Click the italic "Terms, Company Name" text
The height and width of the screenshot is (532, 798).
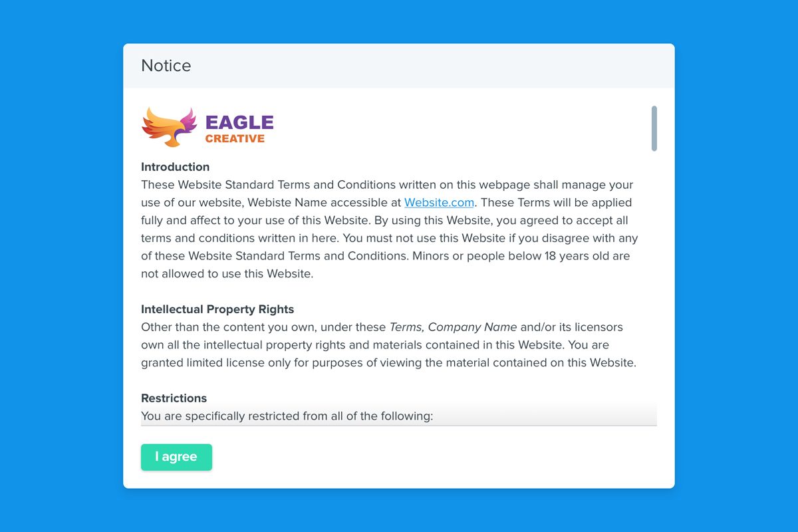453,327
